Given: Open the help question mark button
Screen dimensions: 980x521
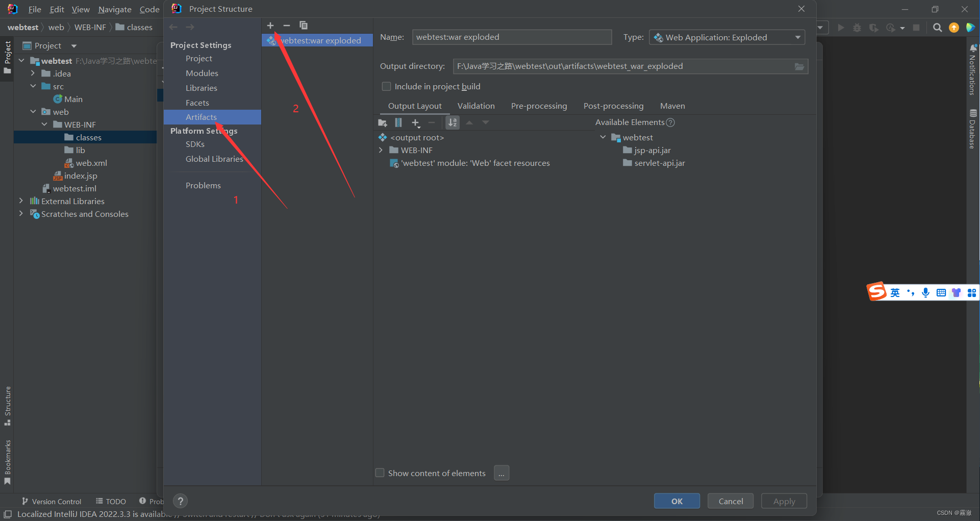Looking at the screenshot, I should click(180, 501).
